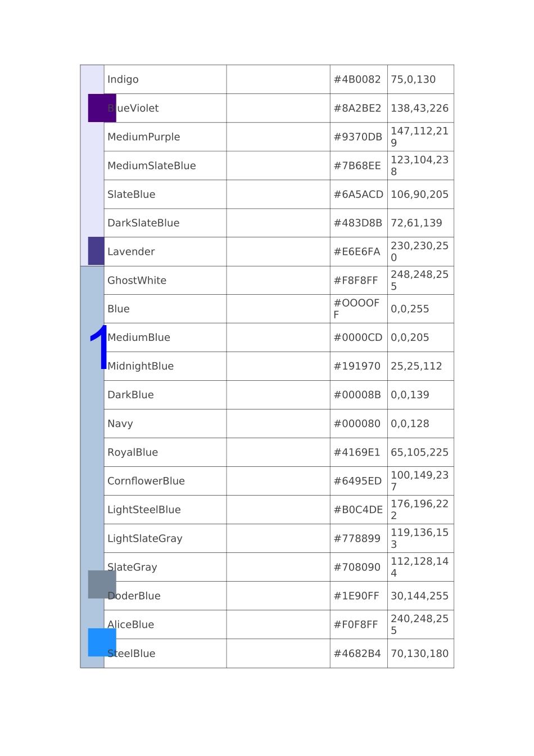This screenshot has width=534, height=756.
Task: Select the #4682B4 hex code cell
Action: pos(357,654)
